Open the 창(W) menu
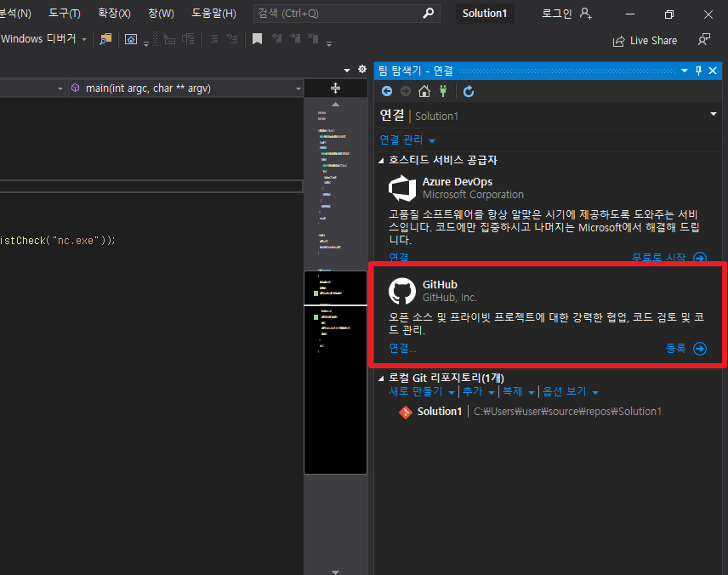The height and width of the screenshot is (575, 728). pos(161,14)
